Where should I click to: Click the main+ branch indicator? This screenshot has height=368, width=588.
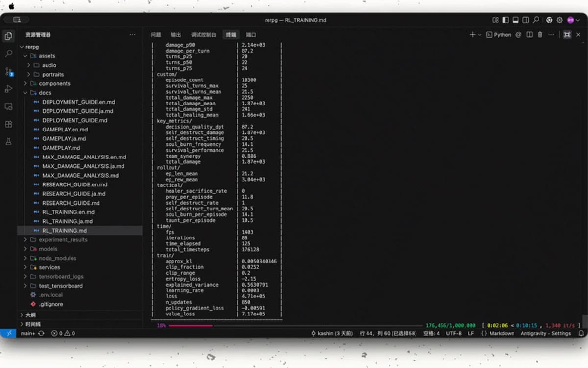(x=27, y=333)
